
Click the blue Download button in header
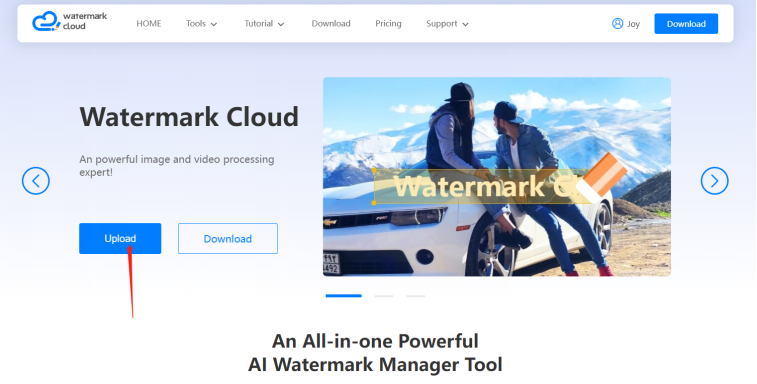pos(686,24)
